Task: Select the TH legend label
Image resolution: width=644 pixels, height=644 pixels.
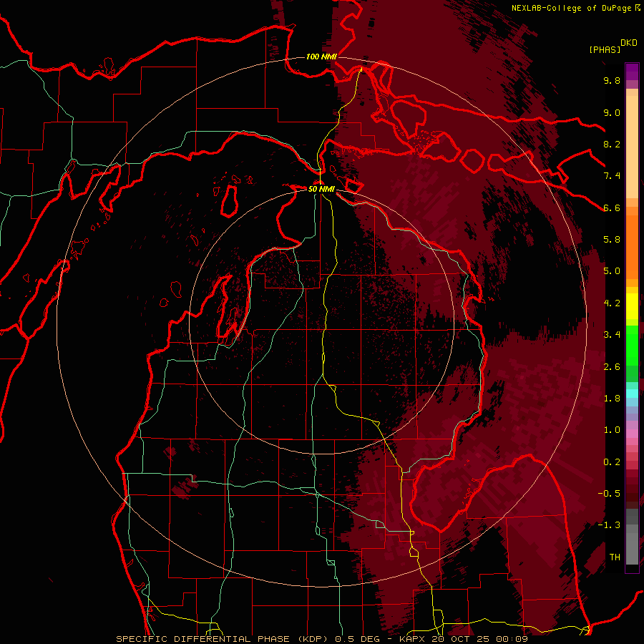Action: point(615,557)
